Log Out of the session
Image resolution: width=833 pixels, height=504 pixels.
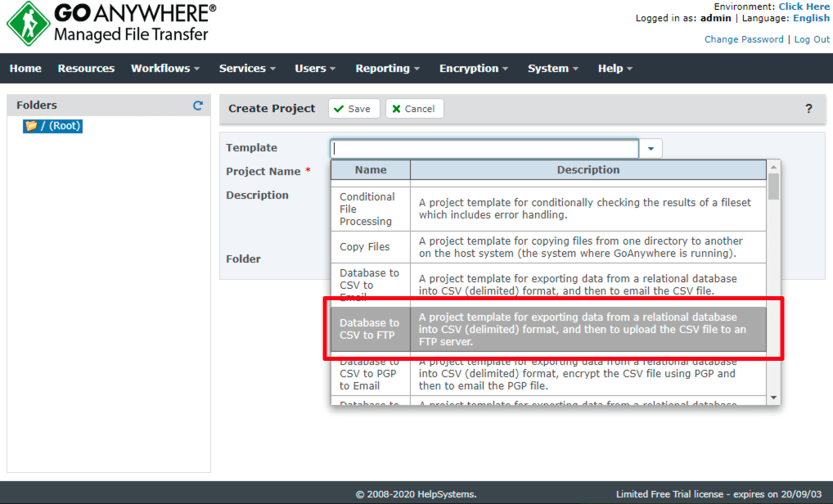click(x=812, y=39)
